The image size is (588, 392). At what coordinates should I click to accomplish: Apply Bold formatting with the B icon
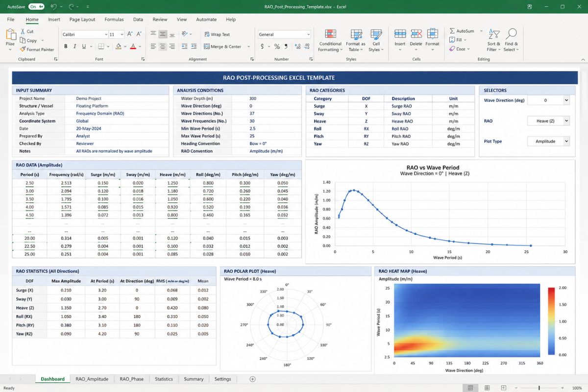(66, 47)
